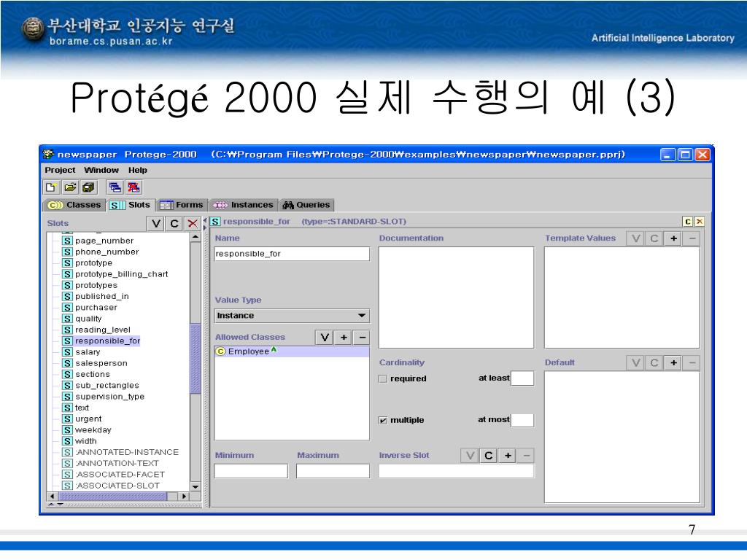Remove allowed class with minus button
The image size is (747, 560).
coord(362,337)
